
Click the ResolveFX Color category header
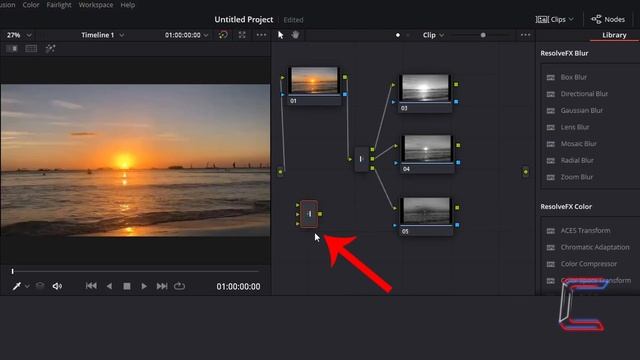[x=566, y=207]
